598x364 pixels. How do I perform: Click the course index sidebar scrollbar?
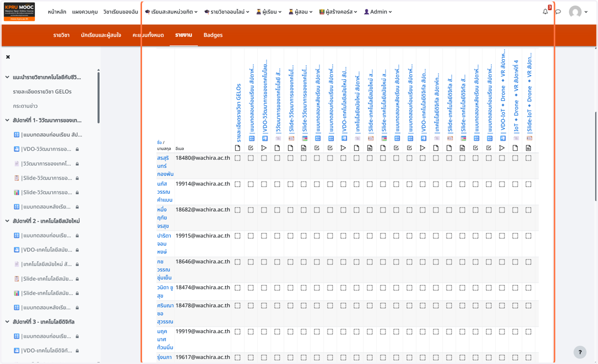point(98,97)
